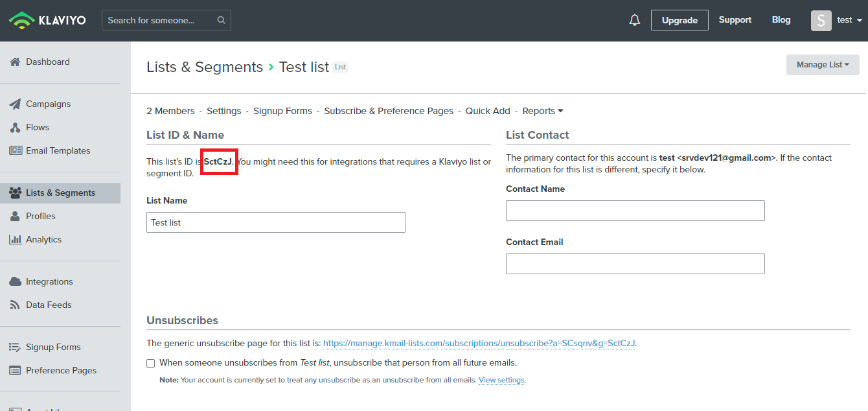868x411 pixels.
Task: Select Profiles in sidebar
Action: point(41,217)
